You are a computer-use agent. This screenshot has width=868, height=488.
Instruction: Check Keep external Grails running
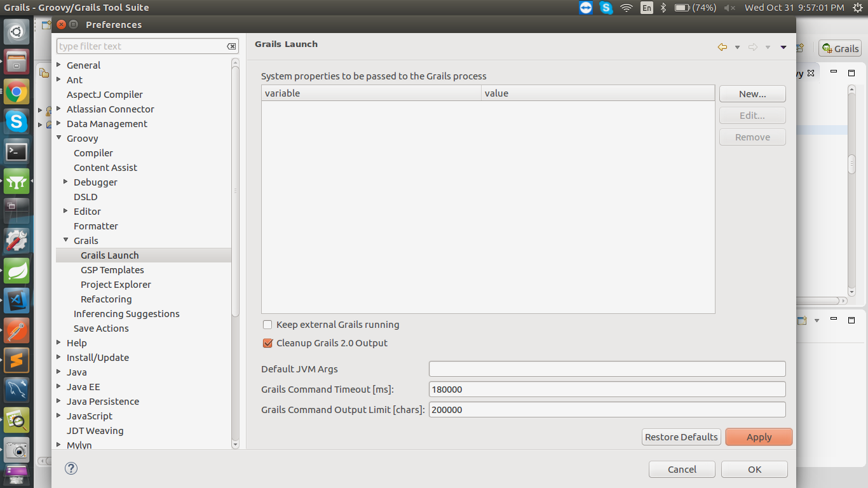[268, 325]
